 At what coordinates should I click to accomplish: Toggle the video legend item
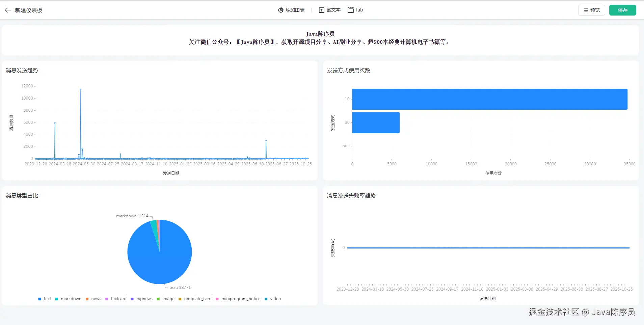click(273, 299)
